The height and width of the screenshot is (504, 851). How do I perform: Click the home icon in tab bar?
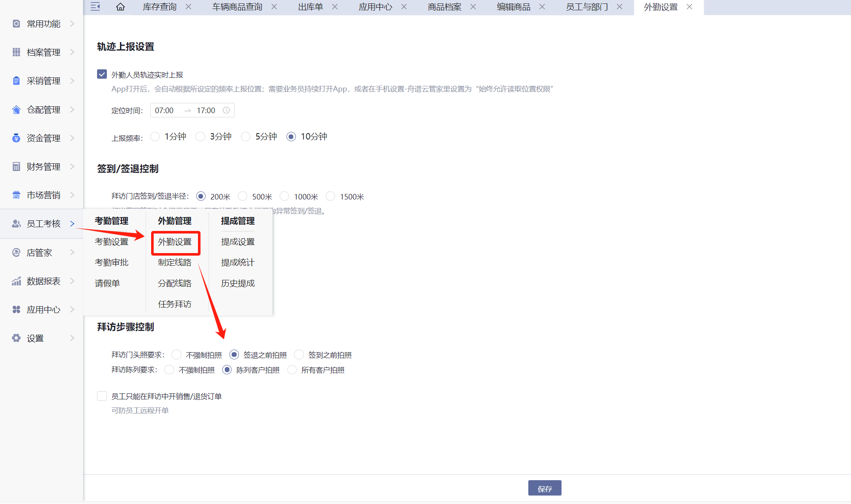tap(120, 7)
